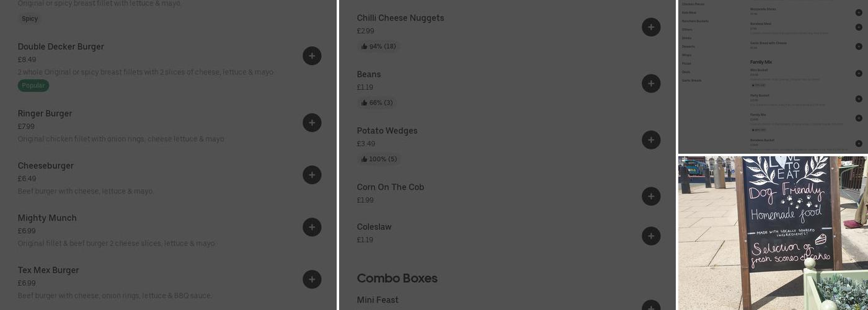Add Chilli Cheese Nuggets via plus icon

point(651,27)
